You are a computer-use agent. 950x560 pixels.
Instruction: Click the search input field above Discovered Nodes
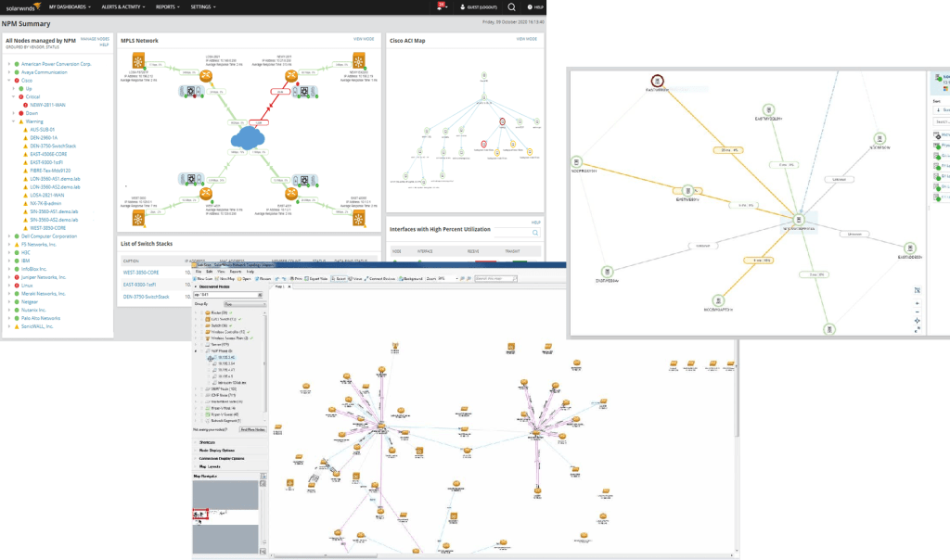[x=226, y=294]
